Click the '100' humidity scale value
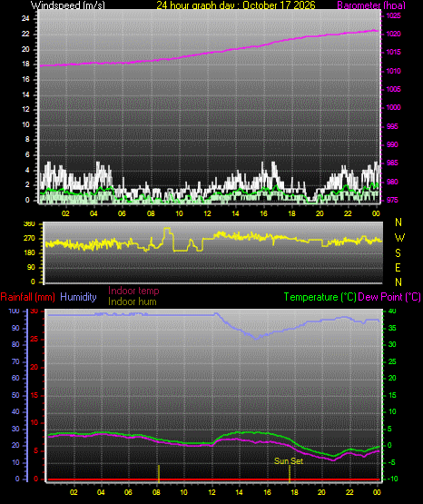The image size is (423, 504). click(x=15, y=311)
